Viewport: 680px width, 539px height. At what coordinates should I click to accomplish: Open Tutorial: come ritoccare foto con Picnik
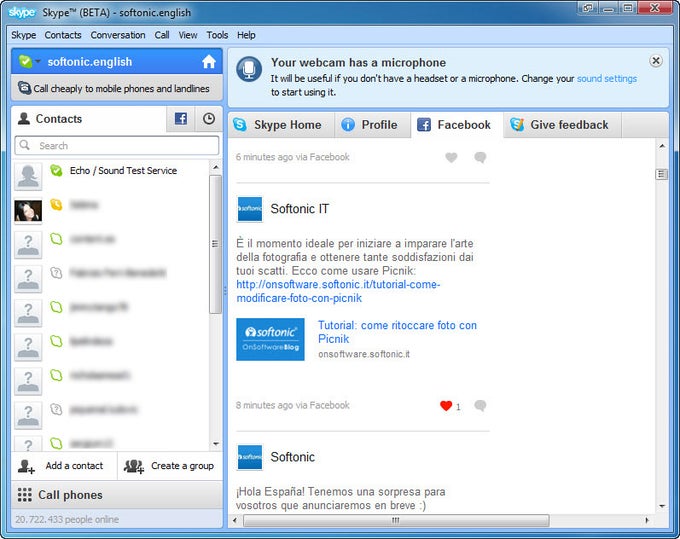tap(397, 332)
